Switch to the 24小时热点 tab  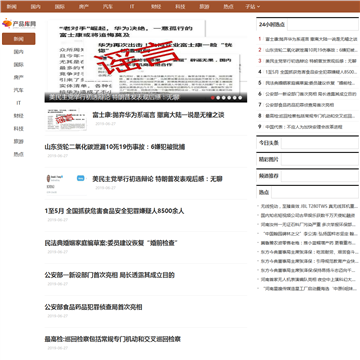(x=272, y=24)
